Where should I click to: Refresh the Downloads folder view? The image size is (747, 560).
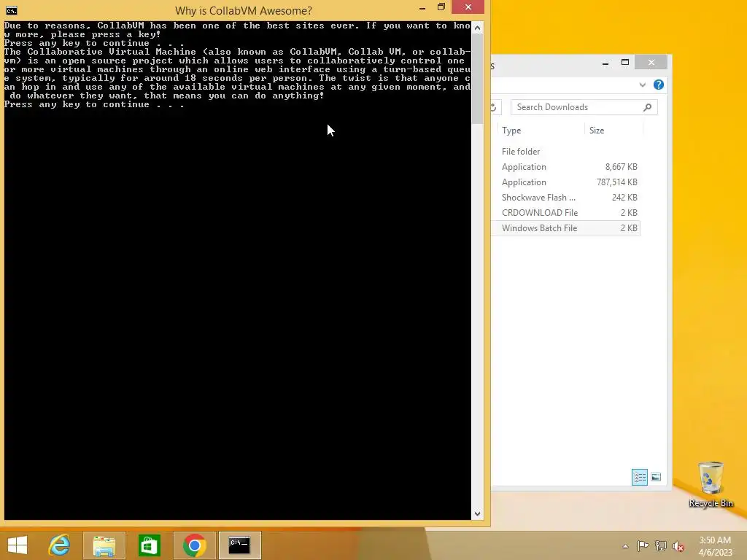(x=495, y=107)
